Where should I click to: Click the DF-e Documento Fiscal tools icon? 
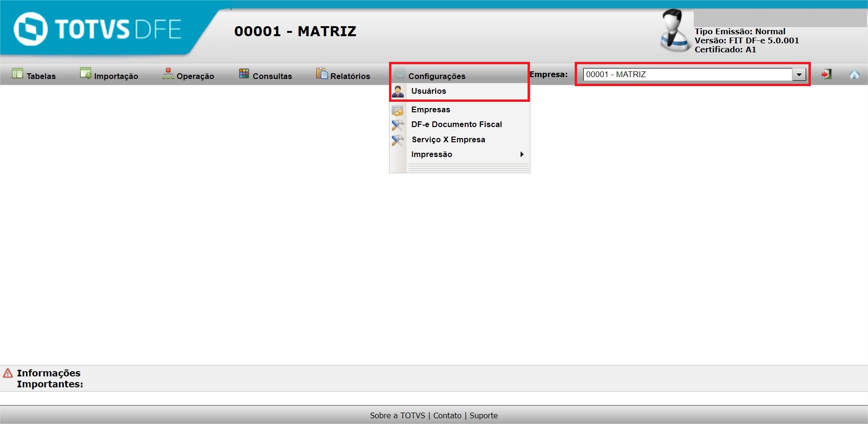click(x=398, y=125)
